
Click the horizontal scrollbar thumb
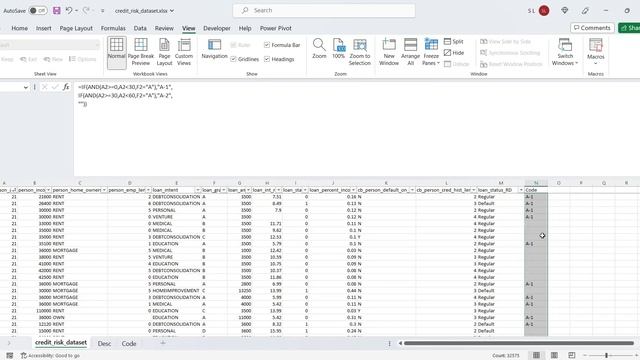click(519, 343)
